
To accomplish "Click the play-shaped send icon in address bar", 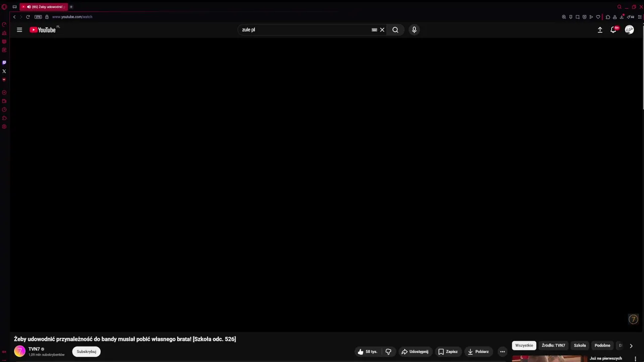I will coord(591,17).
